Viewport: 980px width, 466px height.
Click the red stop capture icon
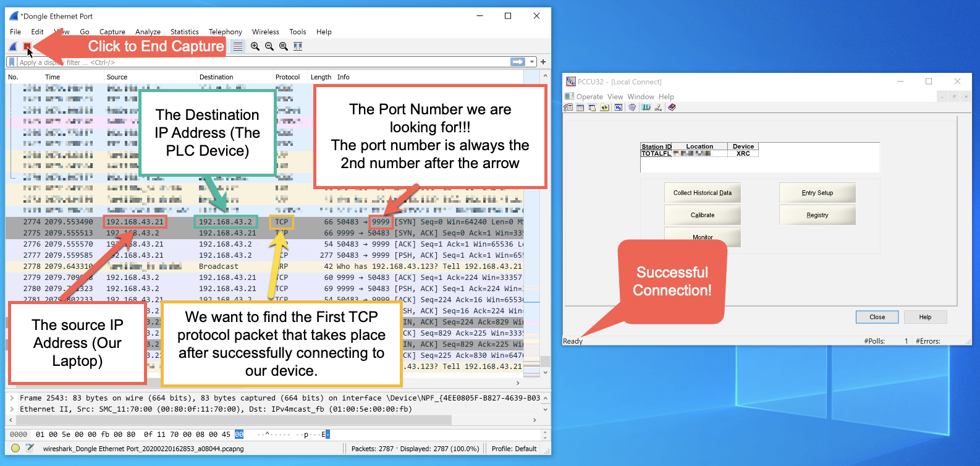[27, 46]
